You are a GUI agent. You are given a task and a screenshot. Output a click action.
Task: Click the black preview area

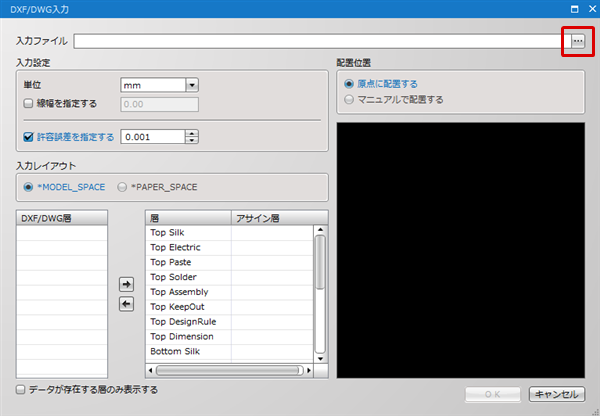[461, 250]
